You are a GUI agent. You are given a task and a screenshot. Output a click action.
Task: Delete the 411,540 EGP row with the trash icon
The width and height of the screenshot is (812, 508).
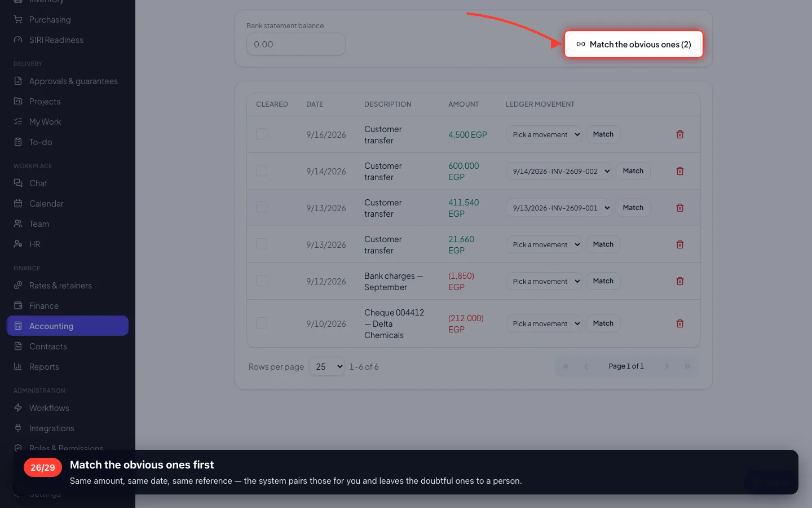tap(680, 208)
